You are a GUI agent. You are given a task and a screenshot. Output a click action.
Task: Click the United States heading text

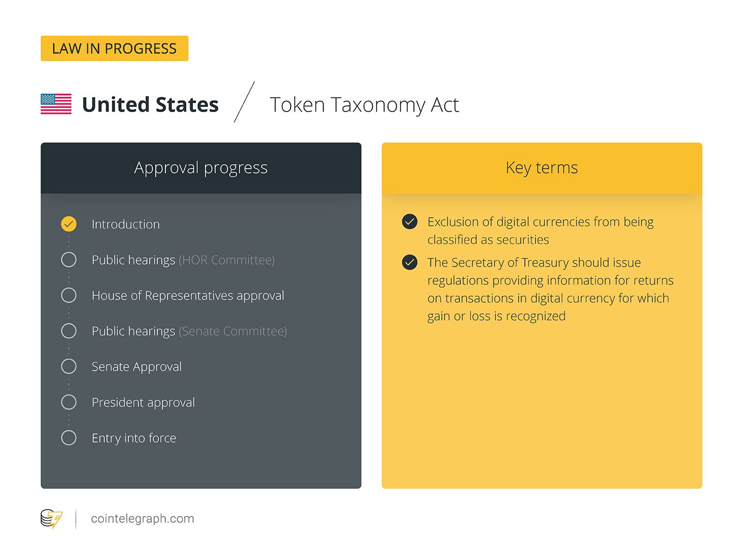coord(150,104)
